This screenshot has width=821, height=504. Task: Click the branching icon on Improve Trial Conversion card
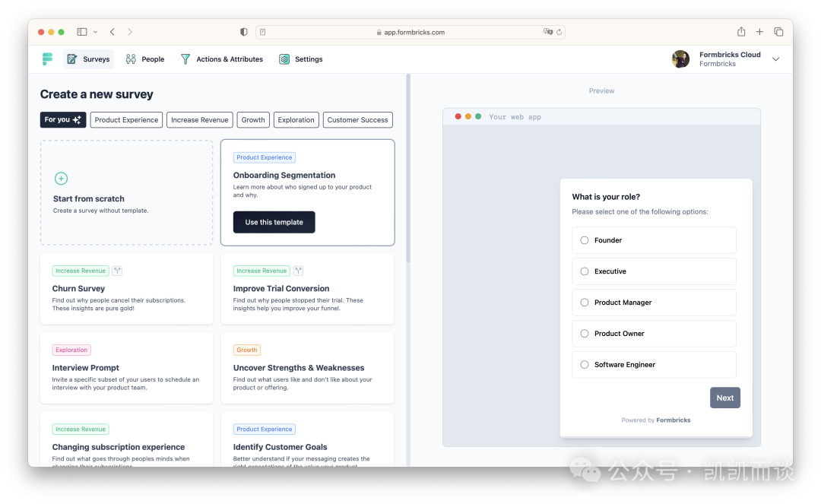(x=299, y=271)
